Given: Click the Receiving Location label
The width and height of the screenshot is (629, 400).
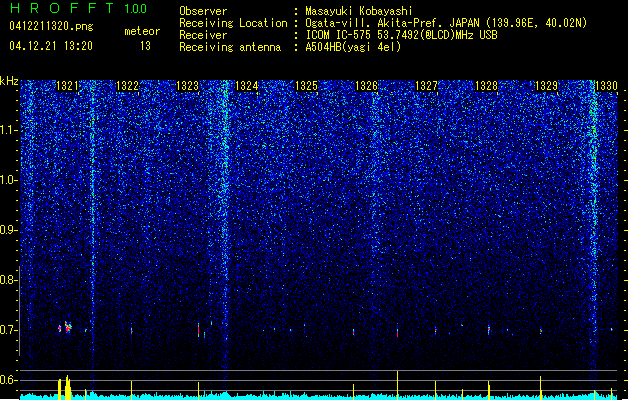Looking at the screenshot, I should pyautogui.click(x=233, y=23).
